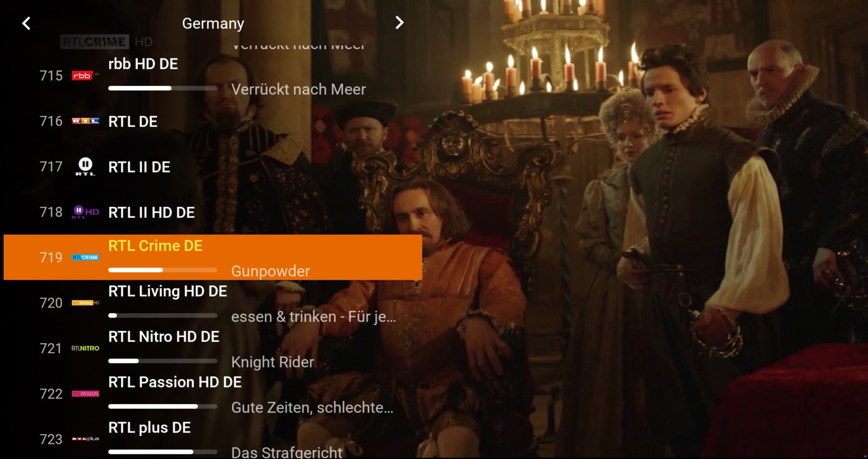Screen dimensions: 868x459
Task: Click the RTL II pause-style logo
Action: pos(85,166)
